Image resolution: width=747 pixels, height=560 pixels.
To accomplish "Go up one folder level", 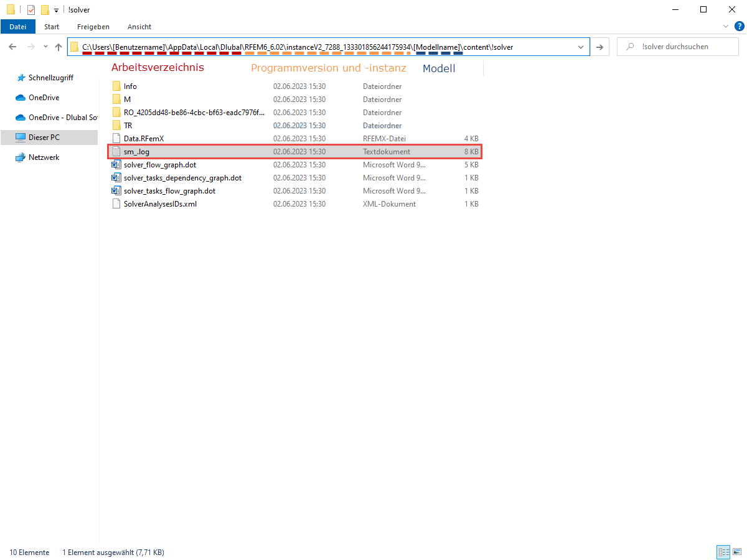I will pyautogui.click(x=59, y=47).
